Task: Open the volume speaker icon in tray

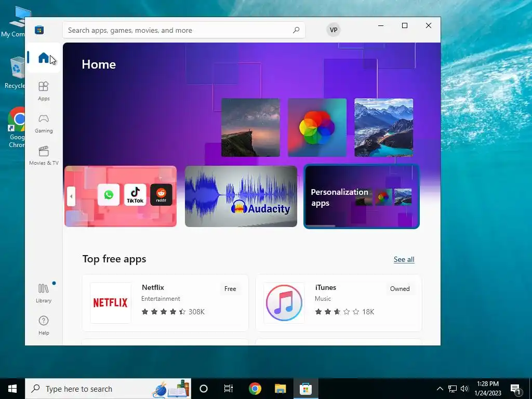Action: [464, 389]
